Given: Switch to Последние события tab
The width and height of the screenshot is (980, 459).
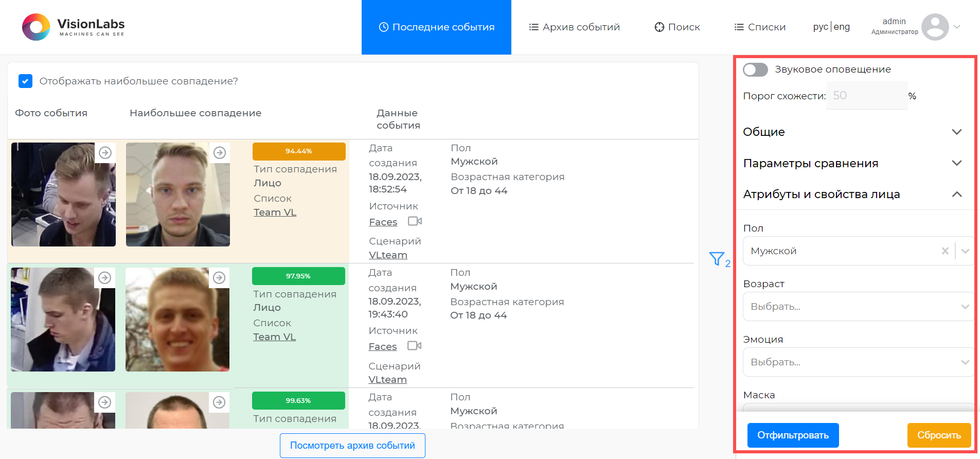Looking at the screenshot, I should point(436,27).
